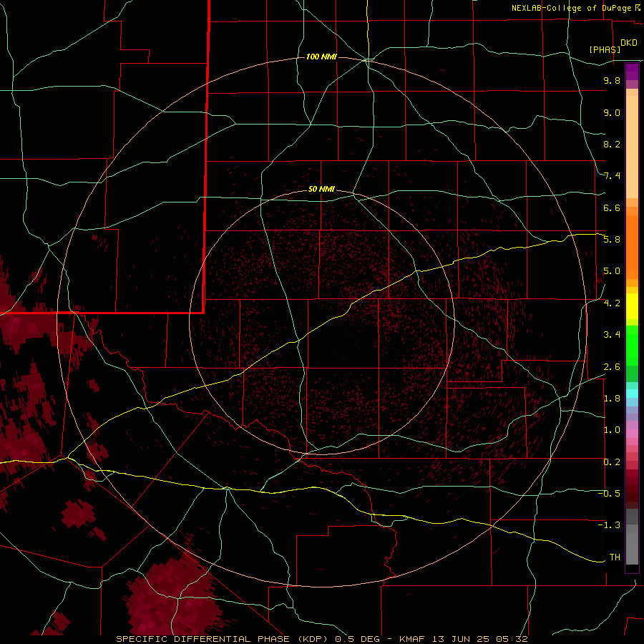Click the 9.8 value on color scale
Viewport: 644px width, 644px height.
point(612,80)
